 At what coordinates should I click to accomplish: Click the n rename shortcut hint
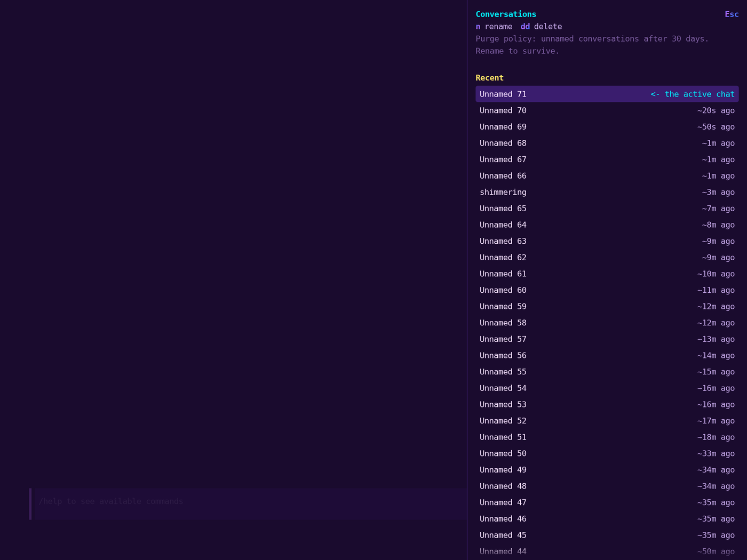click(x=494, y=27)
